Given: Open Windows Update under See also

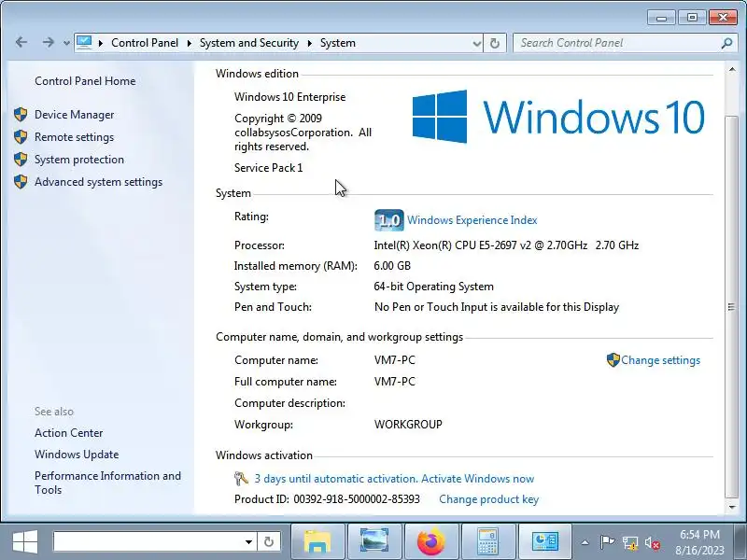Looking at the screenshot, I should click(x=77, y=455).
